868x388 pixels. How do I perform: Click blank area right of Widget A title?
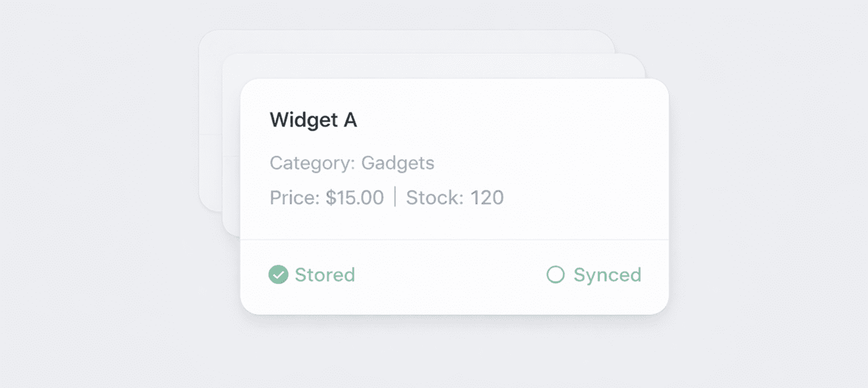pyautogui.click(x=512, y=120)
